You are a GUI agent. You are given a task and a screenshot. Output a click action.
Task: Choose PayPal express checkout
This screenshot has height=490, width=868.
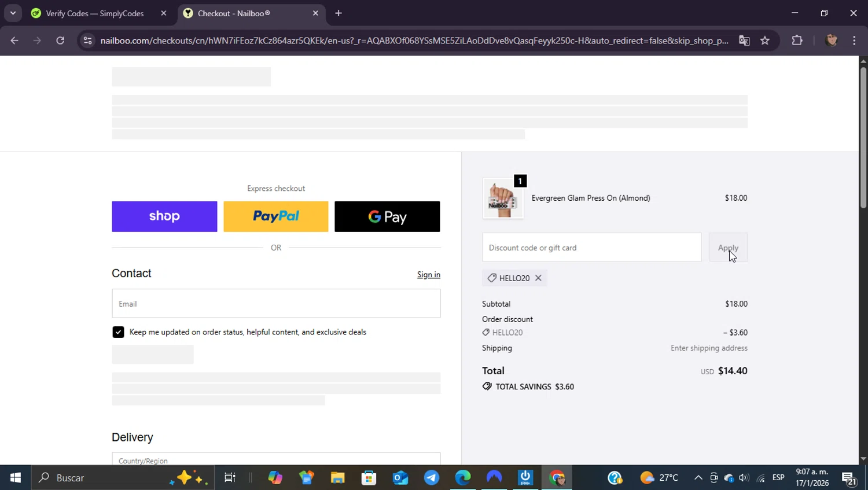(276, 216)
